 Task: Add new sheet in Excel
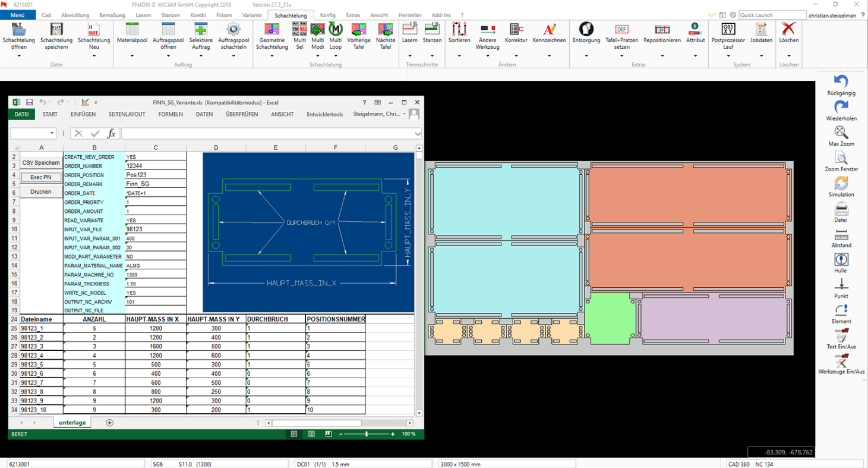(x=109, y=423)
